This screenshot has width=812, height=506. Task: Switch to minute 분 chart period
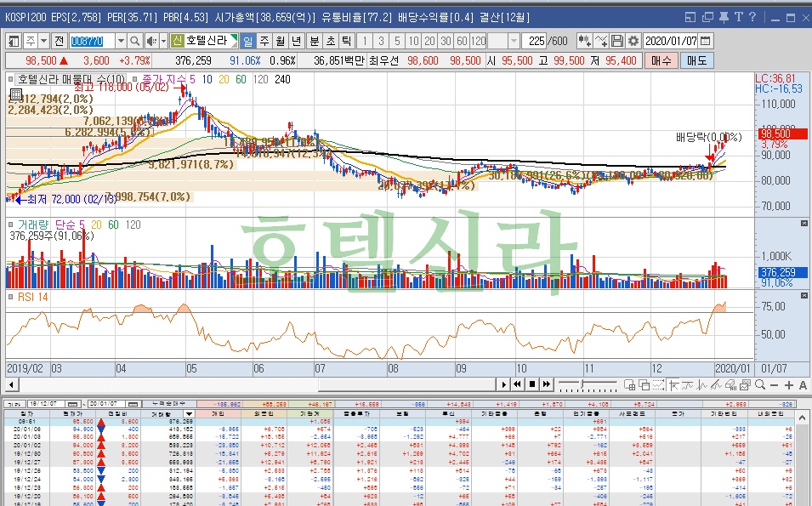click(x=315, y=41)
